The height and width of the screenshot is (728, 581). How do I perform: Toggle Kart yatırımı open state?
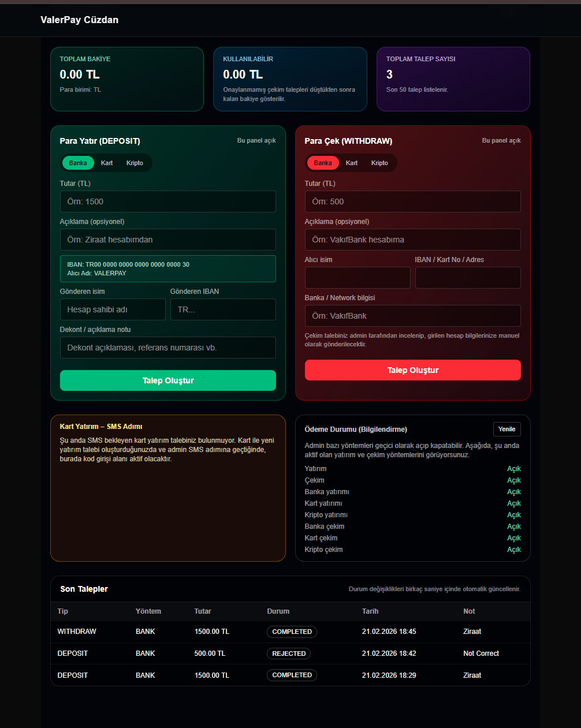point(513,503)
